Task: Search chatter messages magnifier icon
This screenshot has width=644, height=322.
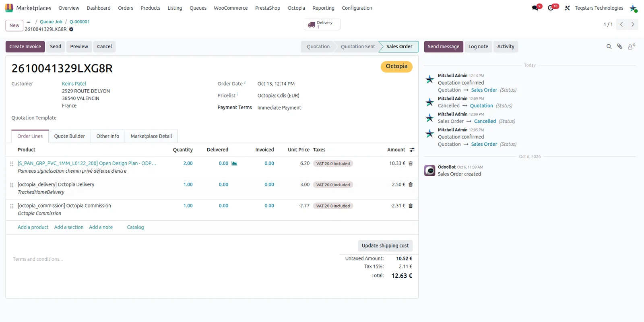Action: coord(609,47)
